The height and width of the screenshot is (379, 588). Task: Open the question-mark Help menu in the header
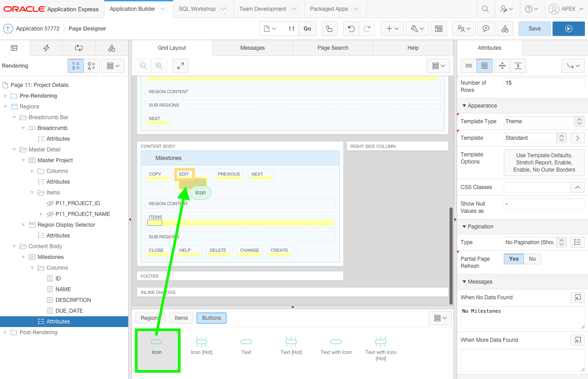[532, 9]
